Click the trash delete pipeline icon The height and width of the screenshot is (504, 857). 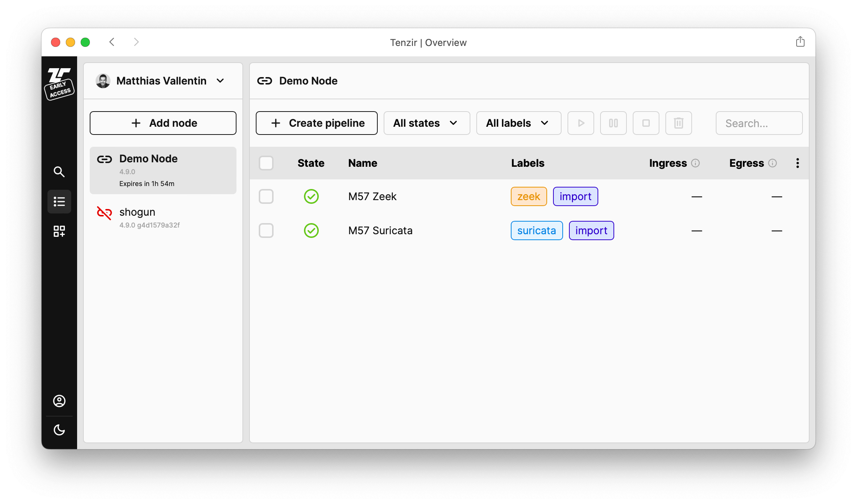(x=679, y=123)
